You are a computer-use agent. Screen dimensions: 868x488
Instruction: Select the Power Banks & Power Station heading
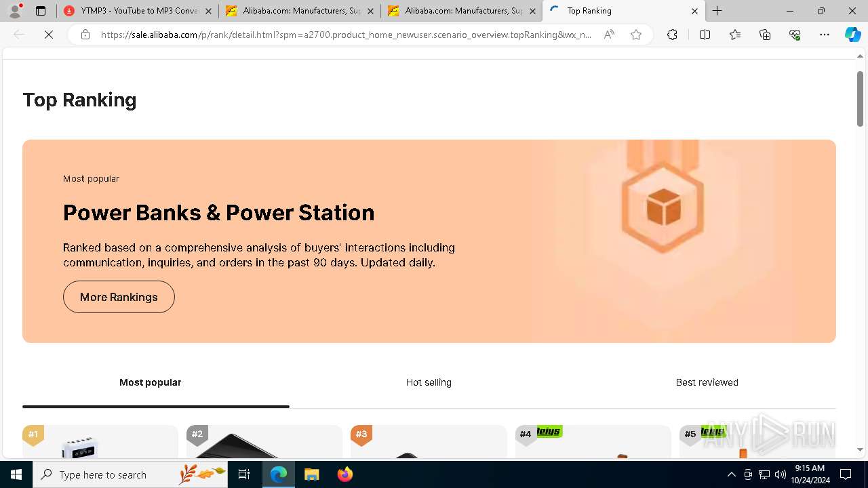tap(219, 213)
